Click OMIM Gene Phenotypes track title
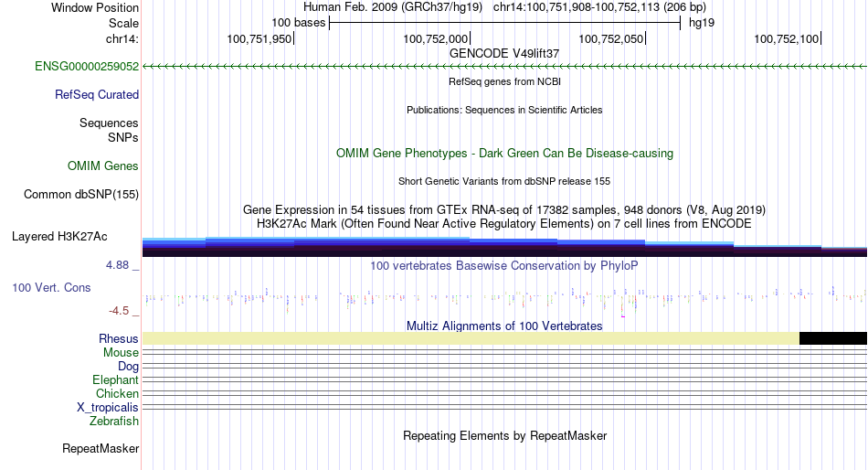The height and width of the screenshot is (470, 868). [504, 153]
